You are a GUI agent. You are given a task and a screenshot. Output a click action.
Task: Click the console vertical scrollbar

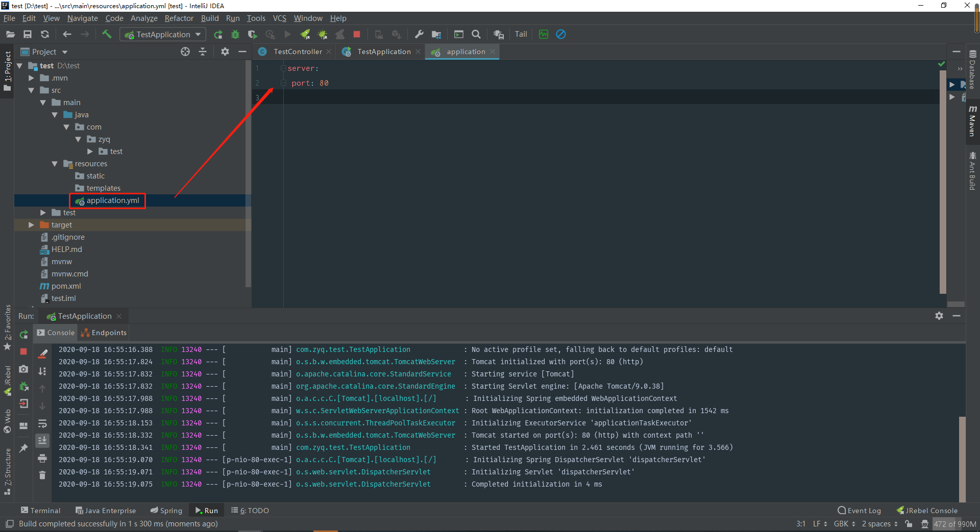pyautogui.click(x=962, y=458)
